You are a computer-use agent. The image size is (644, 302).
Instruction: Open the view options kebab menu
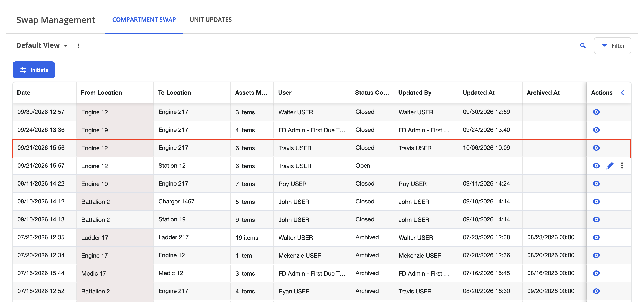[x=78, y=46]
